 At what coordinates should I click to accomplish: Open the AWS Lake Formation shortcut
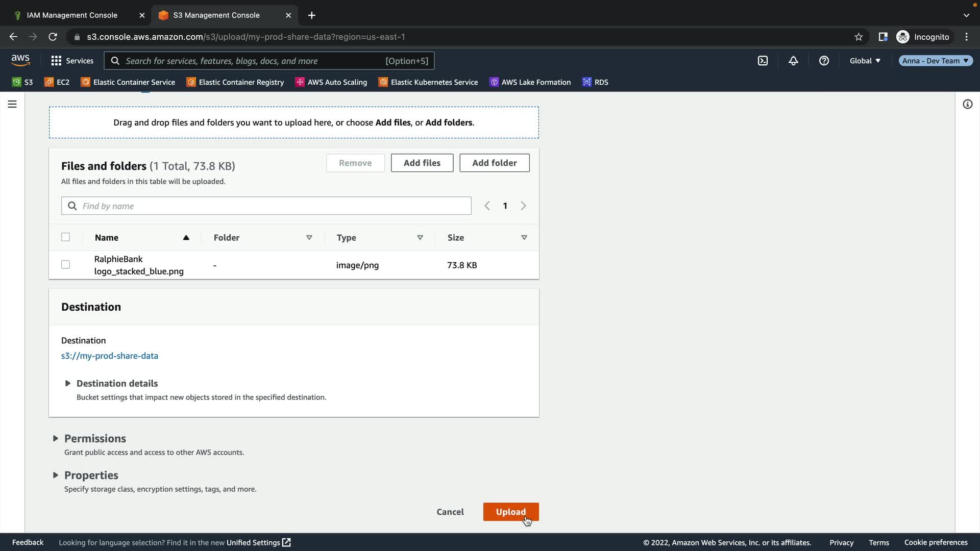coord(530,82)
